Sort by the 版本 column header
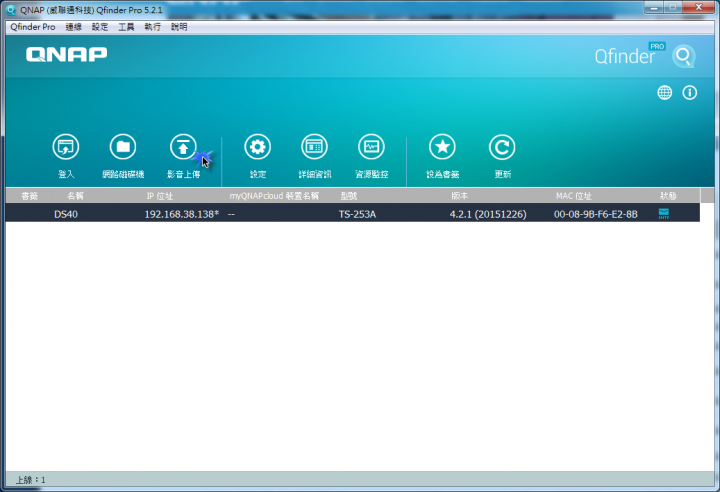The height and width of the screenshot is (492, 720). 459,196
